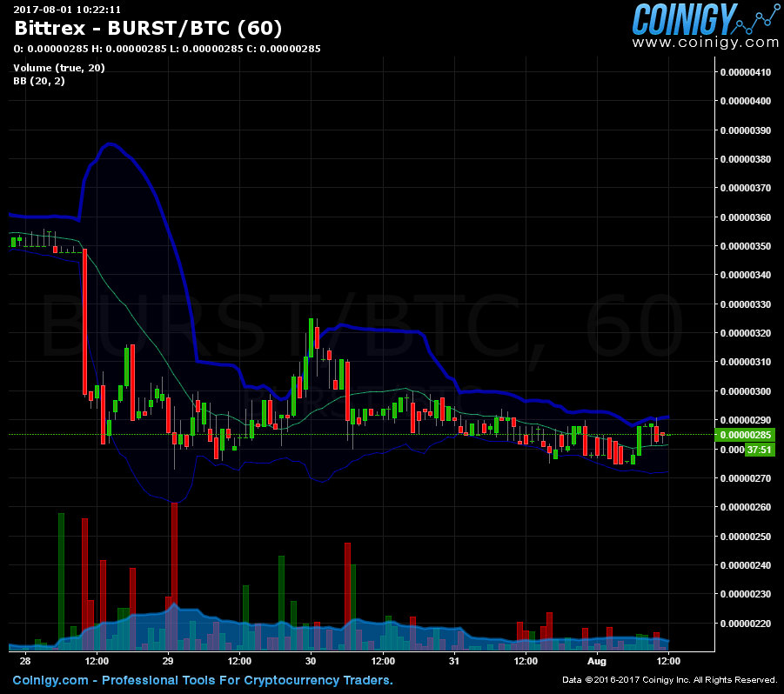Image resolution: width=784 pixels, height=694 pixels.
Task: Click the 0.00000240 price axis label
Action: click(746, 565)
